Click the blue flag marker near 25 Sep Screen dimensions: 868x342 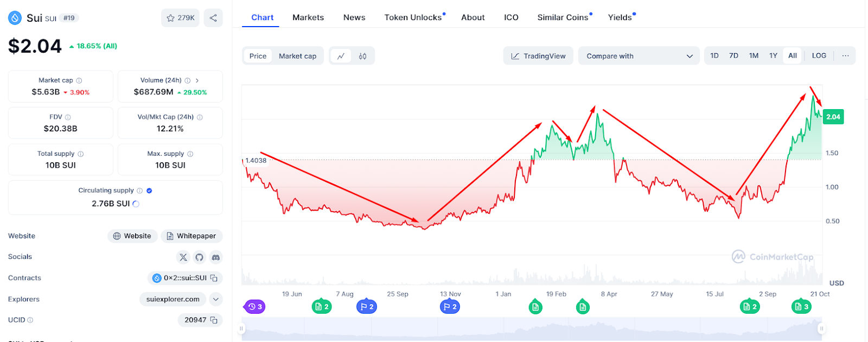(x=367, y=307)
